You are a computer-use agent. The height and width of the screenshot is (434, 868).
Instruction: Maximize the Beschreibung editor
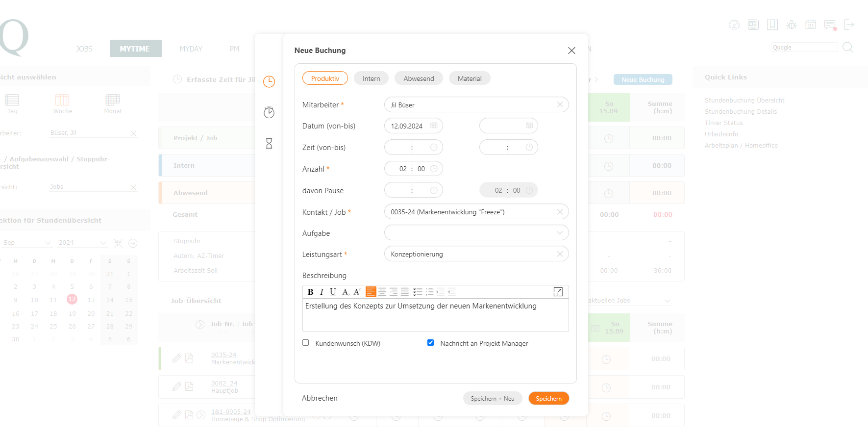(558, 292)
